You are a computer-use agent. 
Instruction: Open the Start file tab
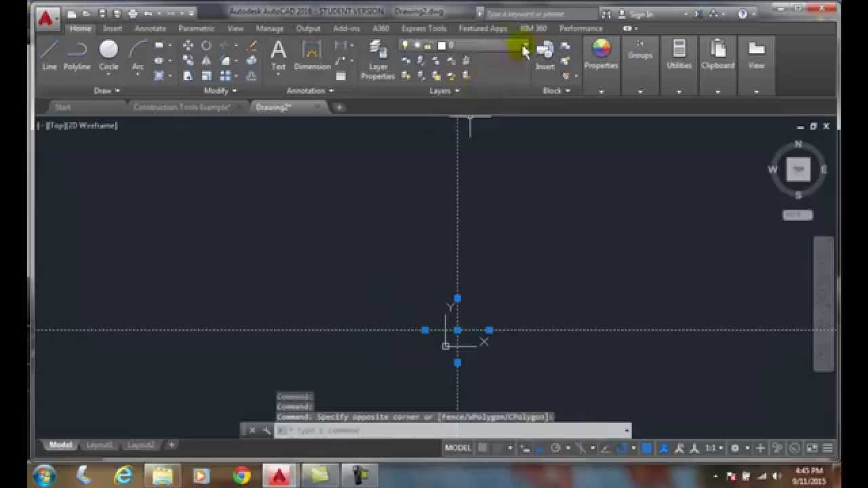pyautogui.click(x=62, y=107)
